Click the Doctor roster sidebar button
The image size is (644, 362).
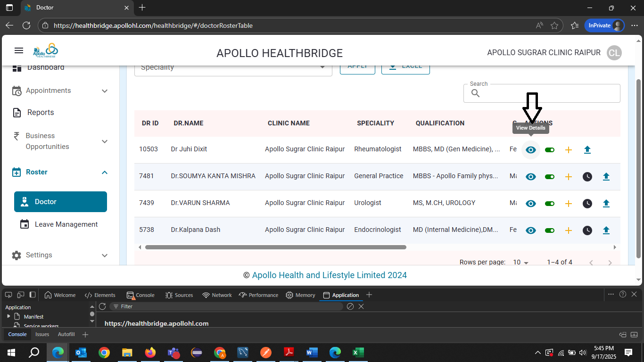[x=60, y=202]
